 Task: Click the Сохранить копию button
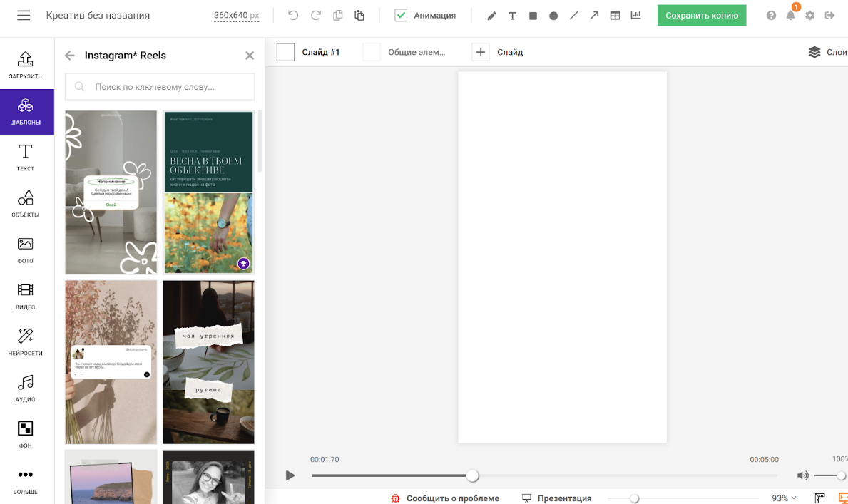point(701,16)
